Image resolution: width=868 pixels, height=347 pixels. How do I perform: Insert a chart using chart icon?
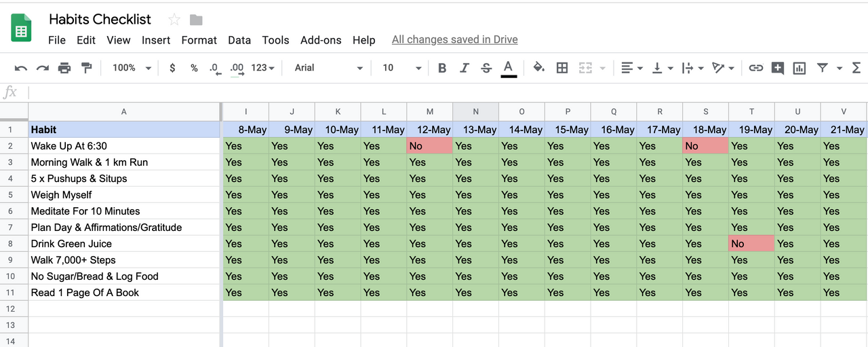[x=800, y=68]
